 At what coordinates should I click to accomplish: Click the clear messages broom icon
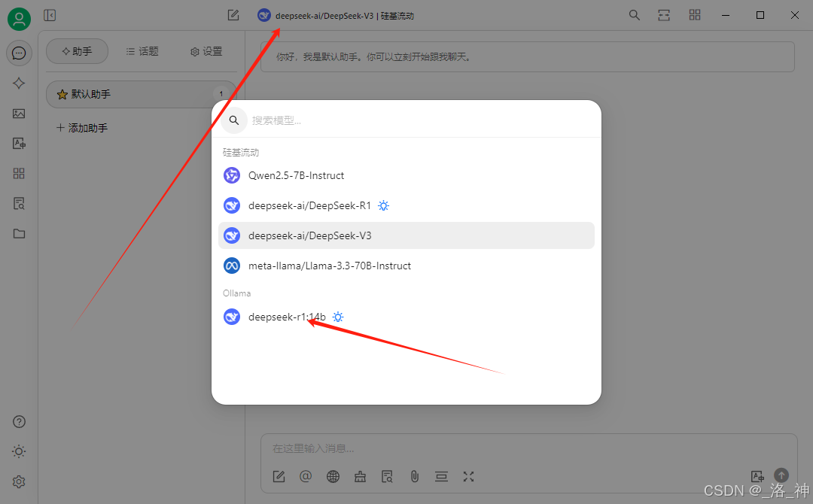[360, 477]
